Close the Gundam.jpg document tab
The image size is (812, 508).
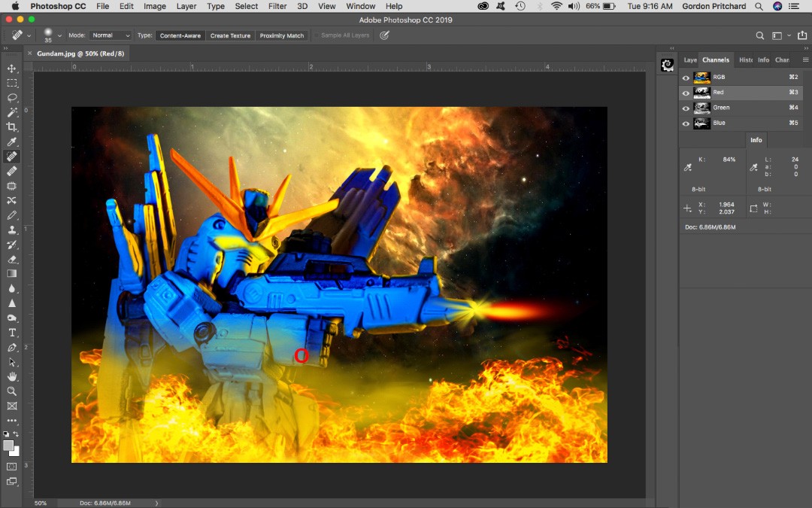tap(29, 53)
